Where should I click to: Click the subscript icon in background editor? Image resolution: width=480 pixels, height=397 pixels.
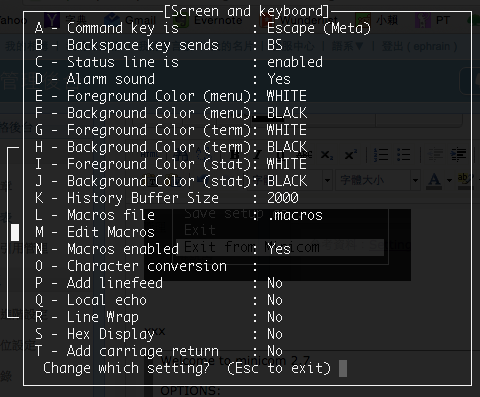click(x=327, y=155)
